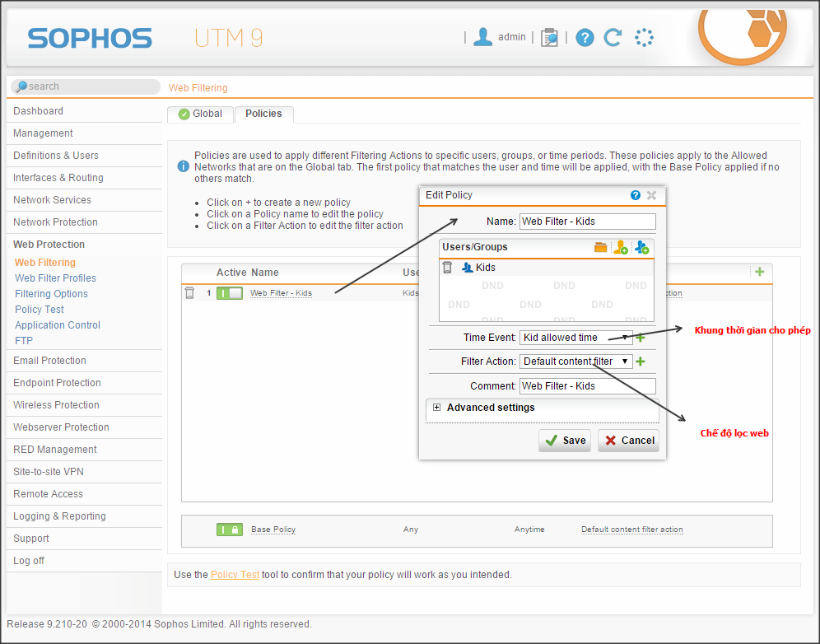Toggle the Base Policy active switch
Screen dimensions: 820x644
point(230,530)
